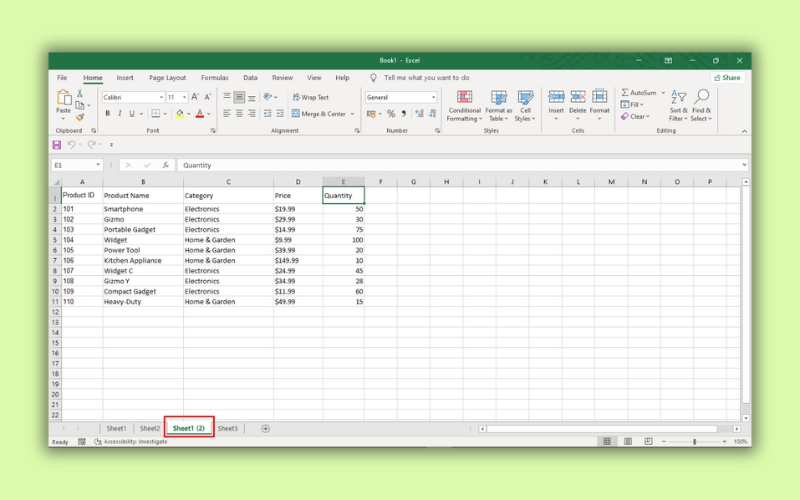
Task: Switch to Page Break Preview icon in status bar
Action: [x=648, y=441]
